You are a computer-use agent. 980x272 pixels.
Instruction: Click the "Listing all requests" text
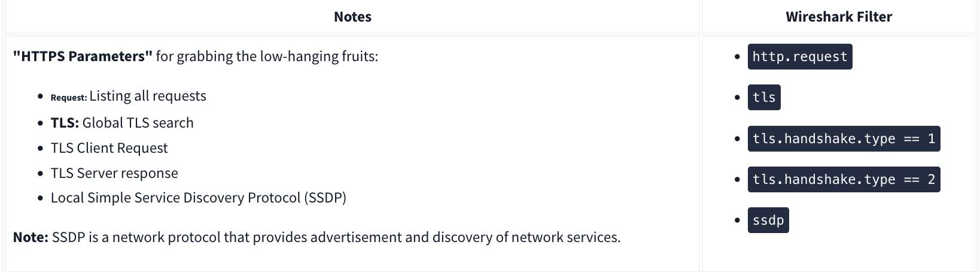tap(148, 96)
